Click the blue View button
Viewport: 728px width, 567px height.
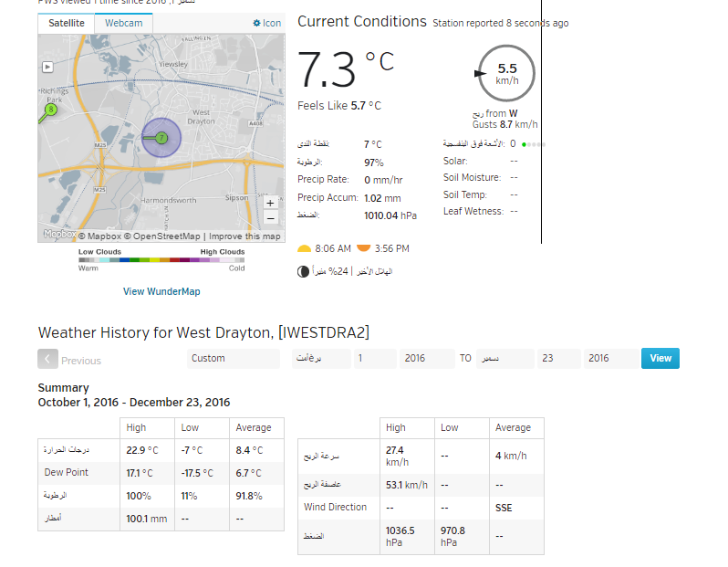coord(660,358)
